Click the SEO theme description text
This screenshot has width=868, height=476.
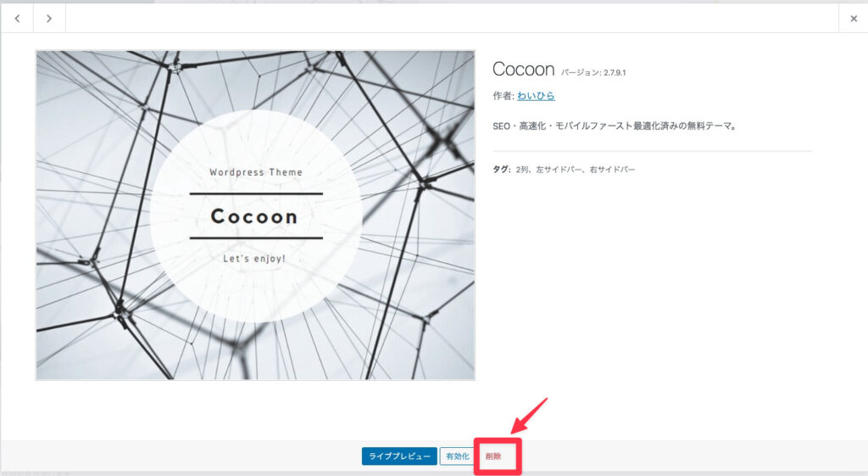click(614, 126)
